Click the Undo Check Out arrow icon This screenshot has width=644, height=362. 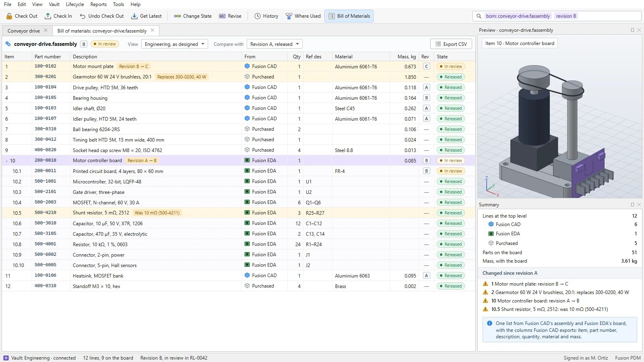[x=83, y=16]
